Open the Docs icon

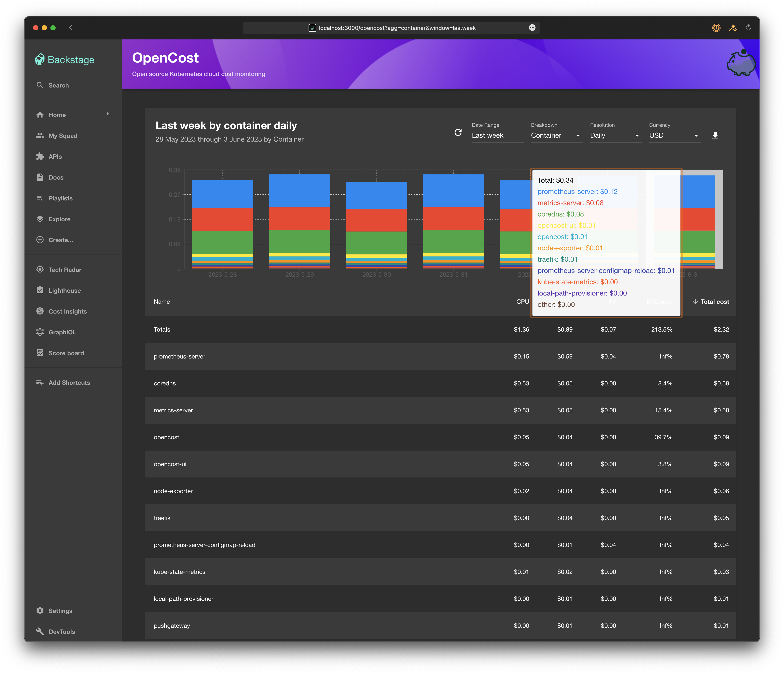tap(40, 177)
